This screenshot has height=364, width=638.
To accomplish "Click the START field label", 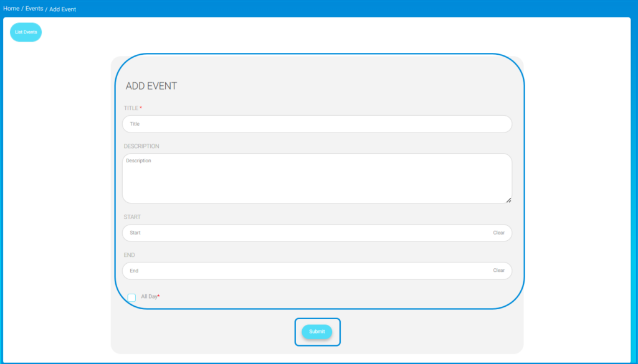I will pyautogui.click(x=132, y=217).
